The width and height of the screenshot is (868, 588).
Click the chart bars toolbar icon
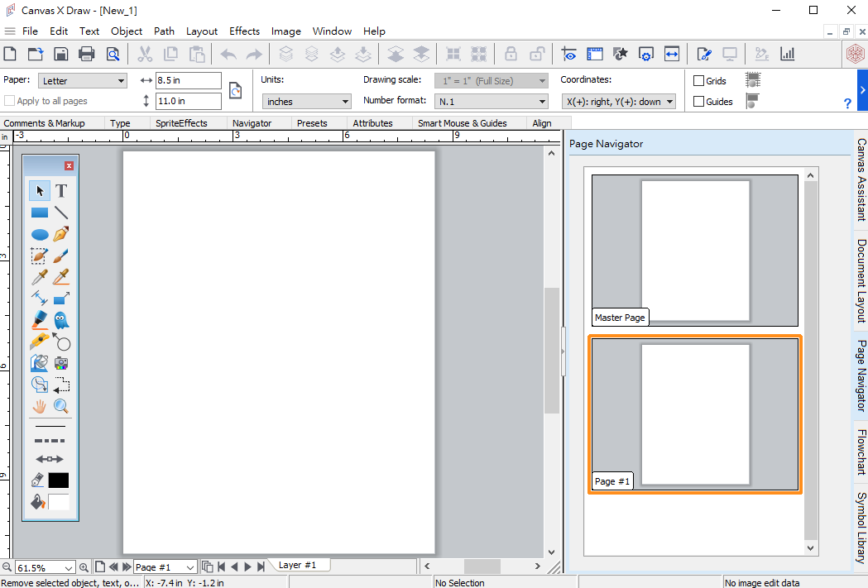click(787, 55)
